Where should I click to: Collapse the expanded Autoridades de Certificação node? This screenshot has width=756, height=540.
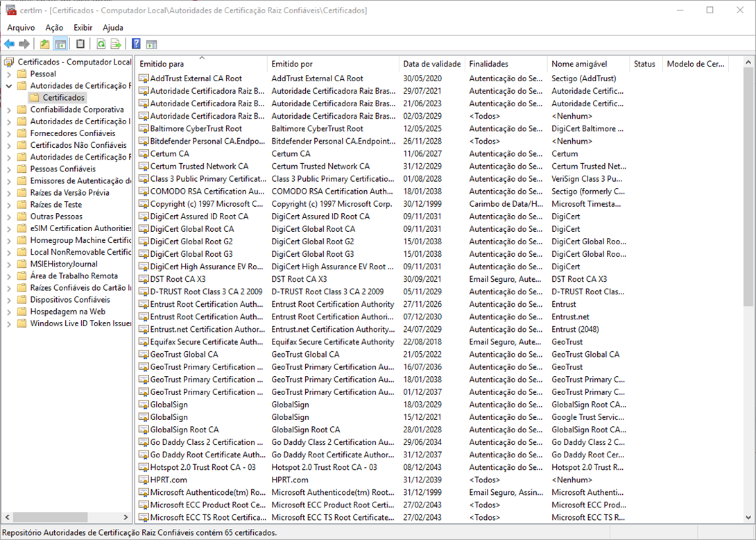pyautogui.click(x=9, y=86)
